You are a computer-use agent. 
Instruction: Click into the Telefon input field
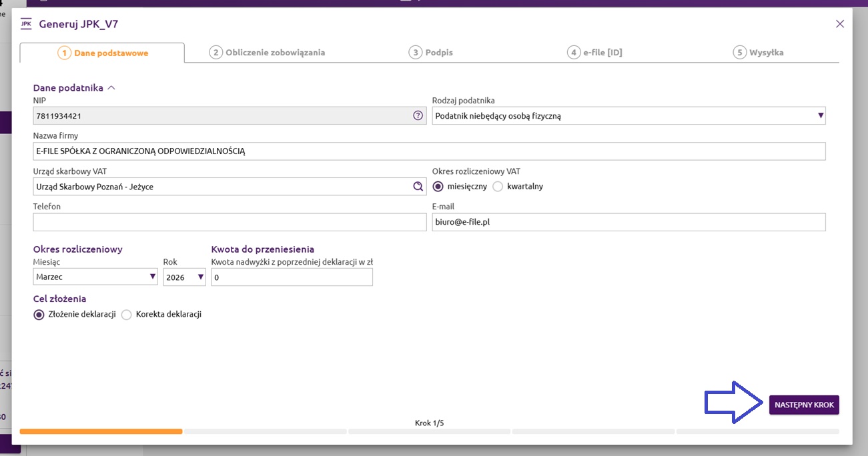(x=230, y=222)
